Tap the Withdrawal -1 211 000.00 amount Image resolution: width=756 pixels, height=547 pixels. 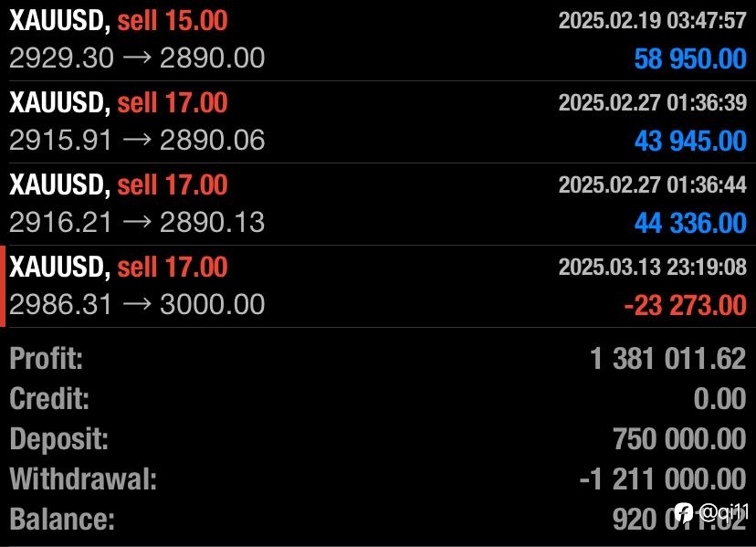click(663, 479)
